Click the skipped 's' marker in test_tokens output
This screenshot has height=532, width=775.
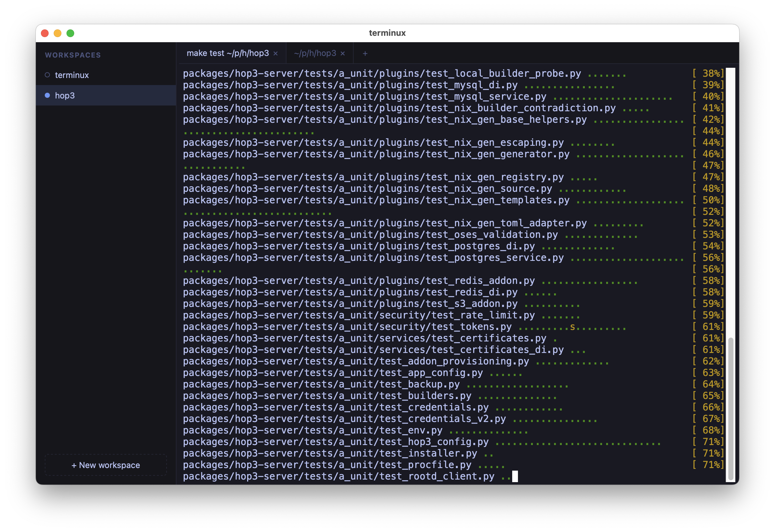tap(573, 327)
